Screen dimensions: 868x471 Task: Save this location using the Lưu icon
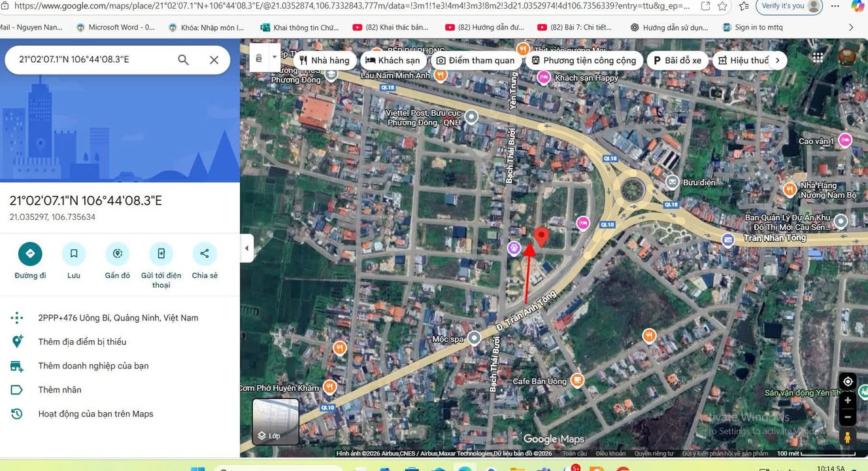[x=74, y=254]
